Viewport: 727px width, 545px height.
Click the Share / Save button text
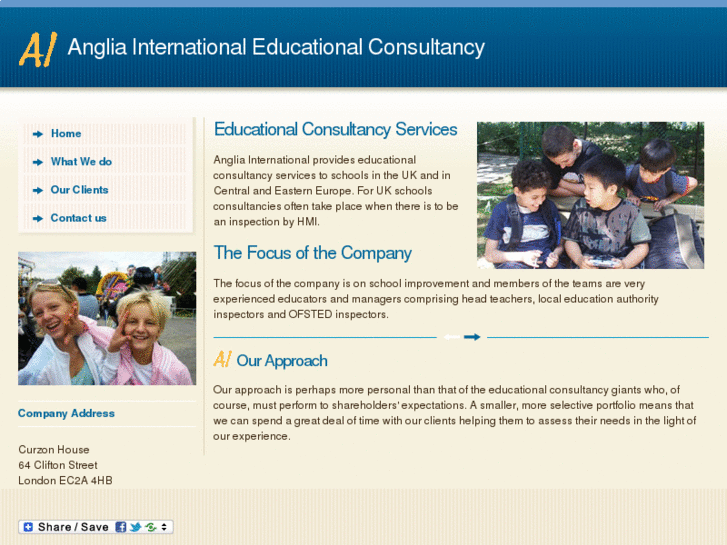point(73,527)
